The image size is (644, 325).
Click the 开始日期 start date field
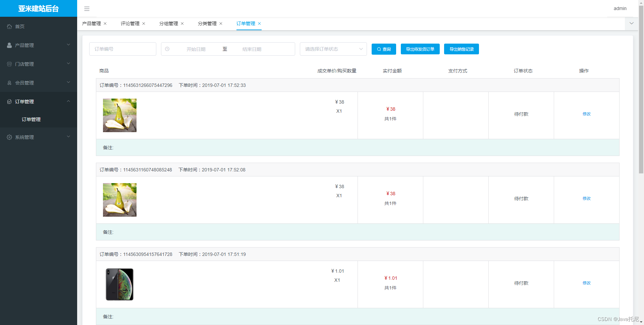pos(196,49)
